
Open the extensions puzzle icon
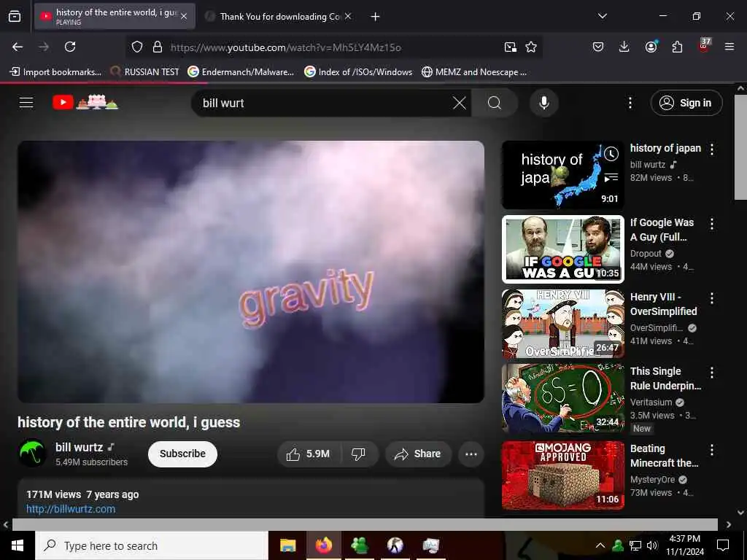(677, 47)
